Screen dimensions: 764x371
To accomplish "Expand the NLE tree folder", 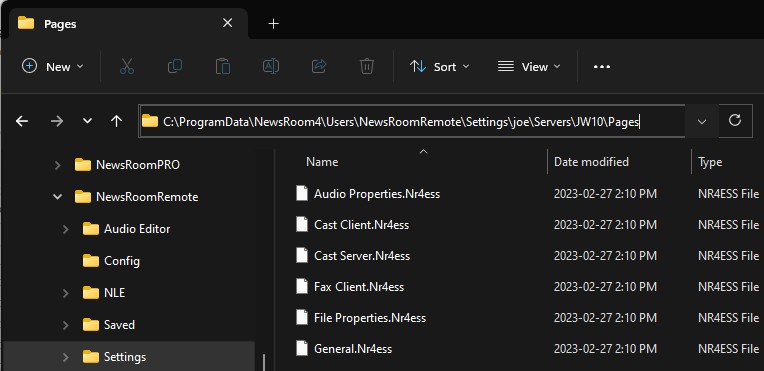I will pyautogui.click(x=65, y=293).
